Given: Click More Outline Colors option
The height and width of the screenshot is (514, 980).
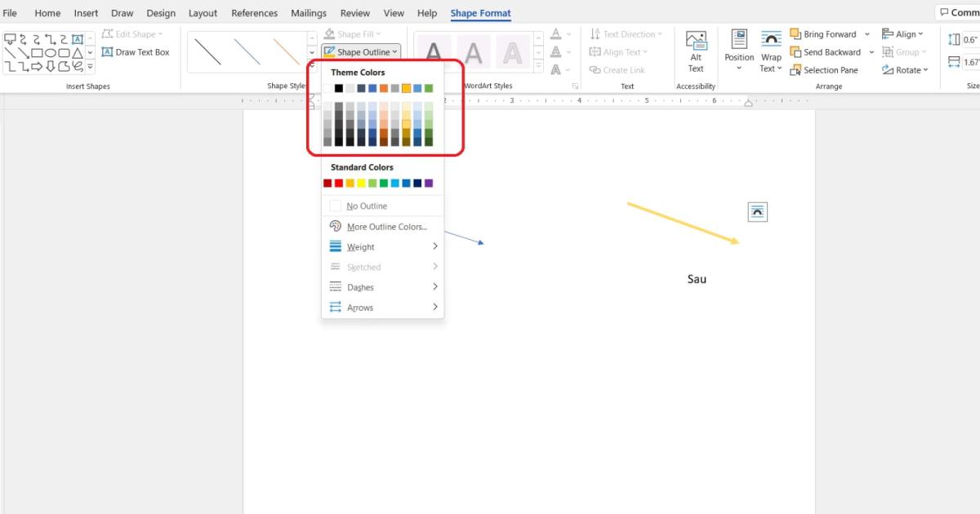Looking at the screenshot, I should [386, 227].
